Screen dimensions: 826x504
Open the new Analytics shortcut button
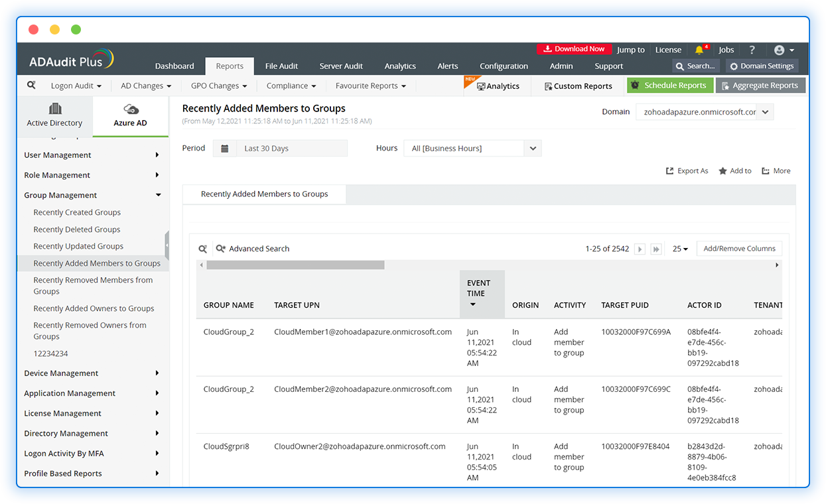tap(498, 86)
